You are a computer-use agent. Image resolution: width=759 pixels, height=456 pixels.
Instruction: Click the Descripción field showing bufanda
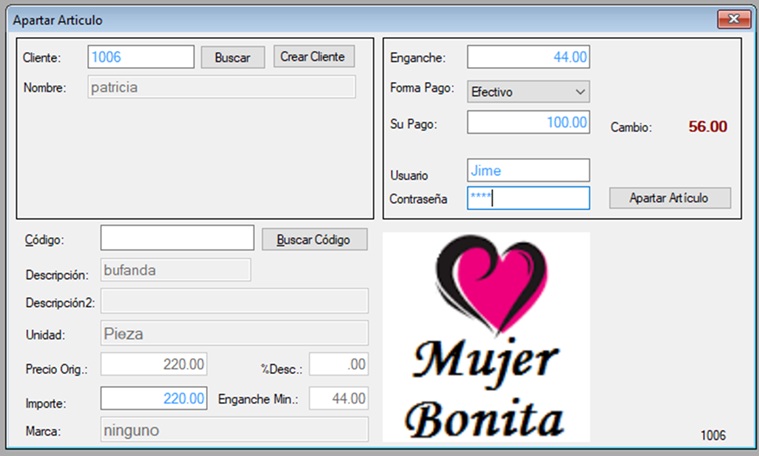pyautogui.click(x=175, y=270)
